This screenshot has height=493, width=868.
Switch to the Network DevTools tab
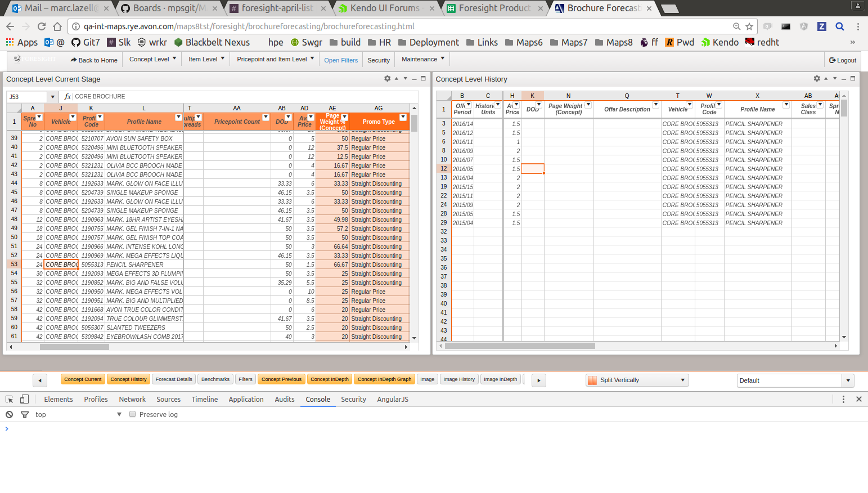tap(132, 399)
